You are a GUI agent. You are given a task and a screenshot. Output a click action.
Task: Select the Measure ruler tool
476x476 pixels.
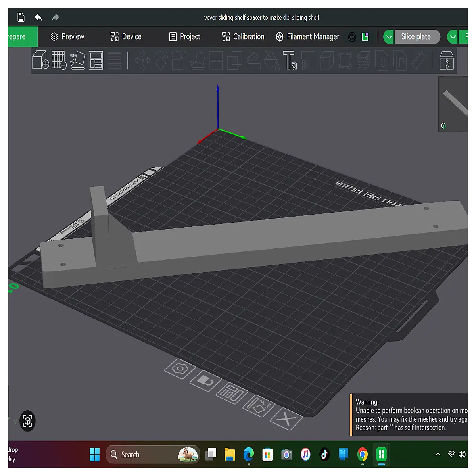418,60
